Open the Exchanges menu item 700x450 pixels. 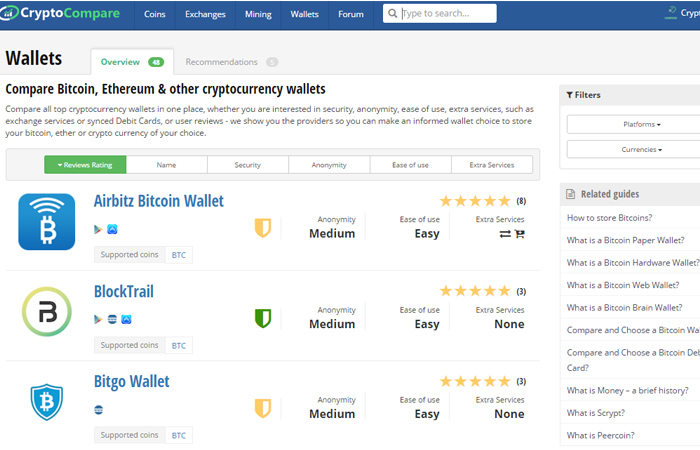pos(205,14)
